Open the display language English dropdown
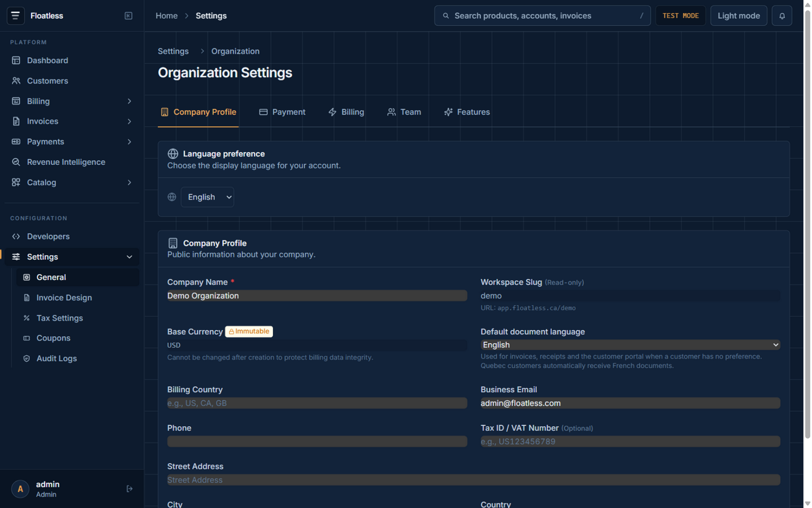Viewport: 812px width, 508px height. (208, 197)
